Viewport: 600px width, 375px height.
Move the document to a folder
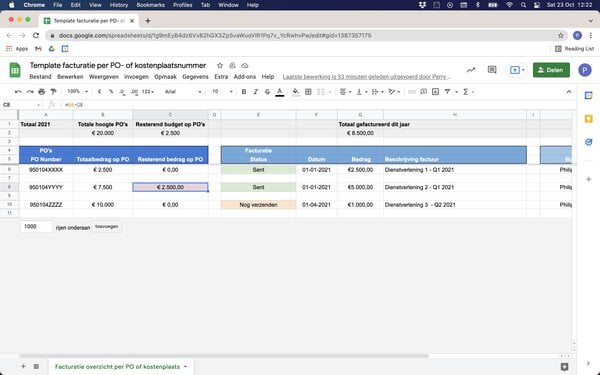[232, 66]
